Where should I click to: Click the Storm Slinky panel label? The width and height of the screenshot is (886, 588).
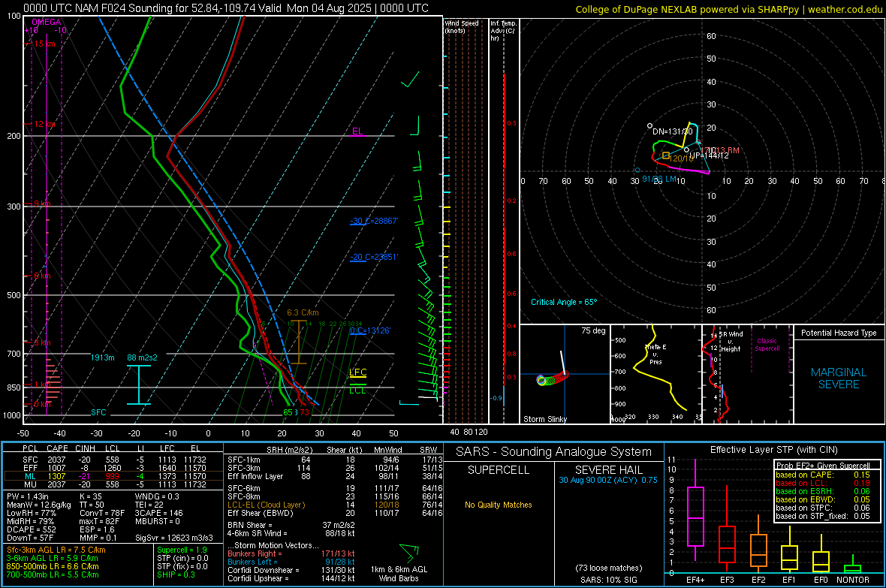point(545,419)
